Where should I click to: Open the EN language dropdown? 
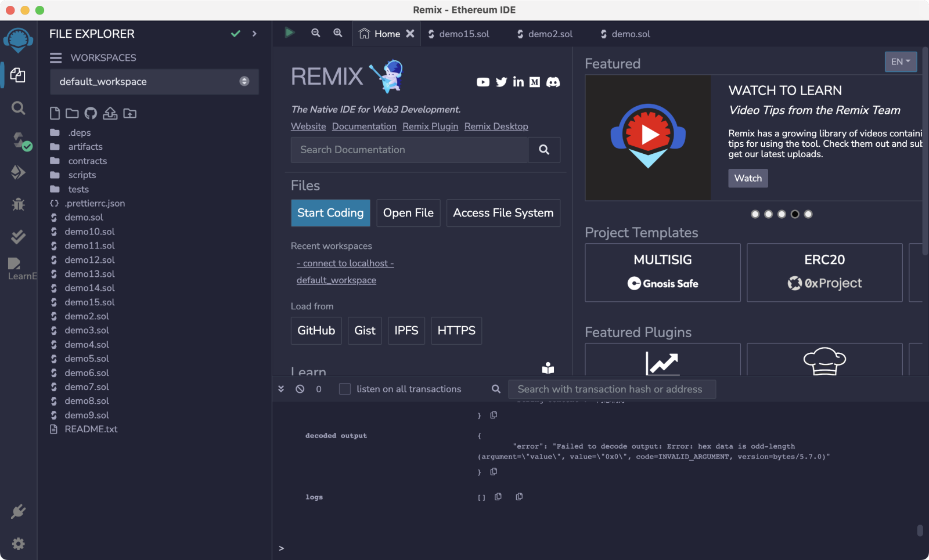coord(901,62)
